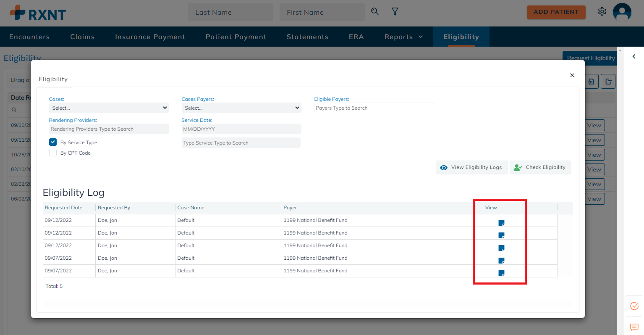
Task: Expand the Reports menu
Action: coord(403,37)
